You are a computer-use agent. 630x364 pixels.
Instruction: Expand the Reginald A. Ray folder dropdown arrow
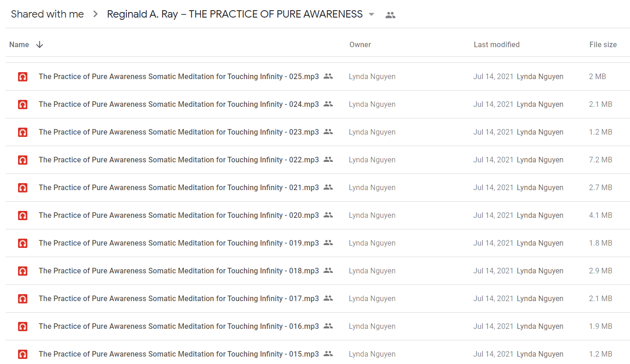click(x=371, y=15)
